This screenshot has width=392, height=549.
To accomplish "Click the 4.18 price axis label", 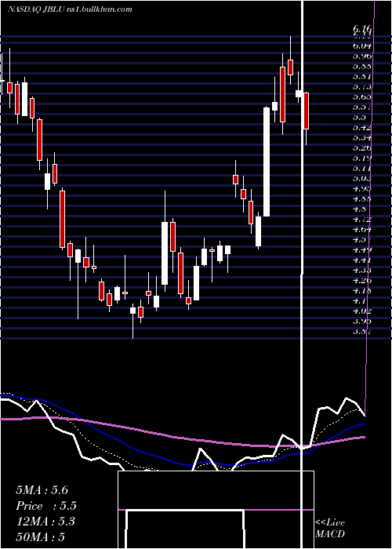I will pyautogui.click(x=362, y=291).
